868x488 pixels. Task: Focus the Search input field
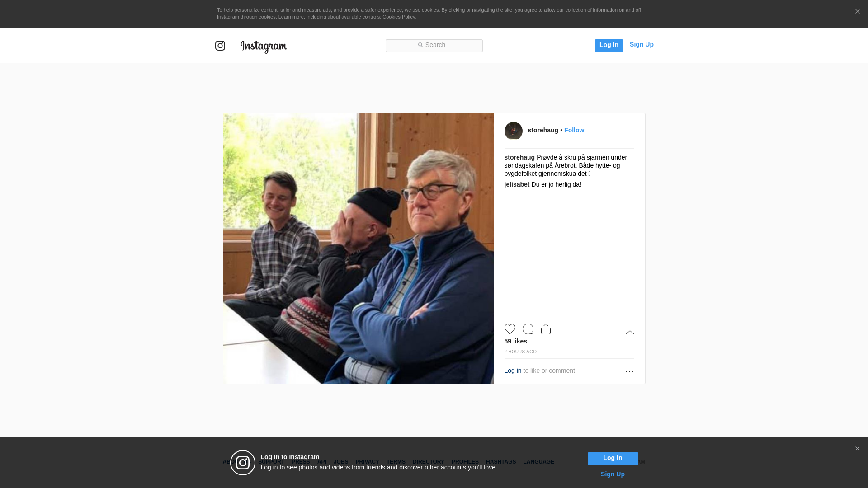[x=434, y=46]
